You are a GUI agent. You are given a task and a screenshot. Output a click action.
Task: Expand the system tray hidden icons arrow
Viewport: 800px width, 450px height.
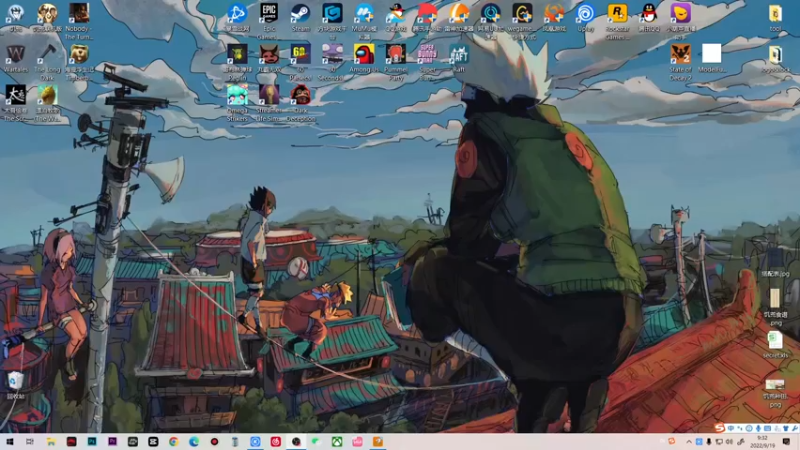point(689,442)
